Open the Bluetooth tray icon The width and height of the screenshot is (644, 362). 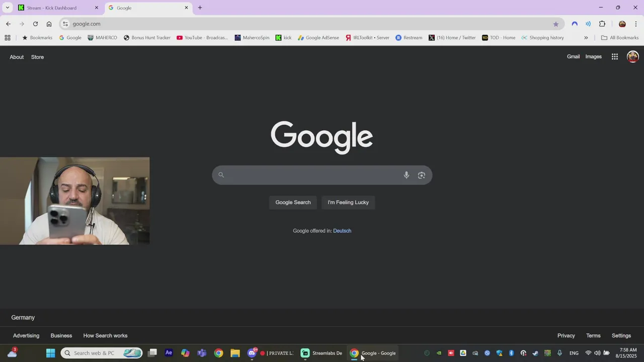pyautogui.click(x=511, y=353)
